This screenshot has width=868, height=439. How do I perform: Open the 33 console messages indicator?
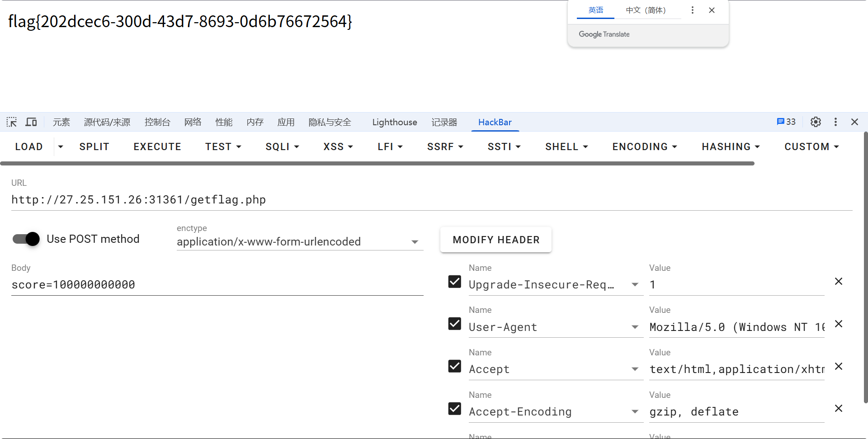point(786,122)
